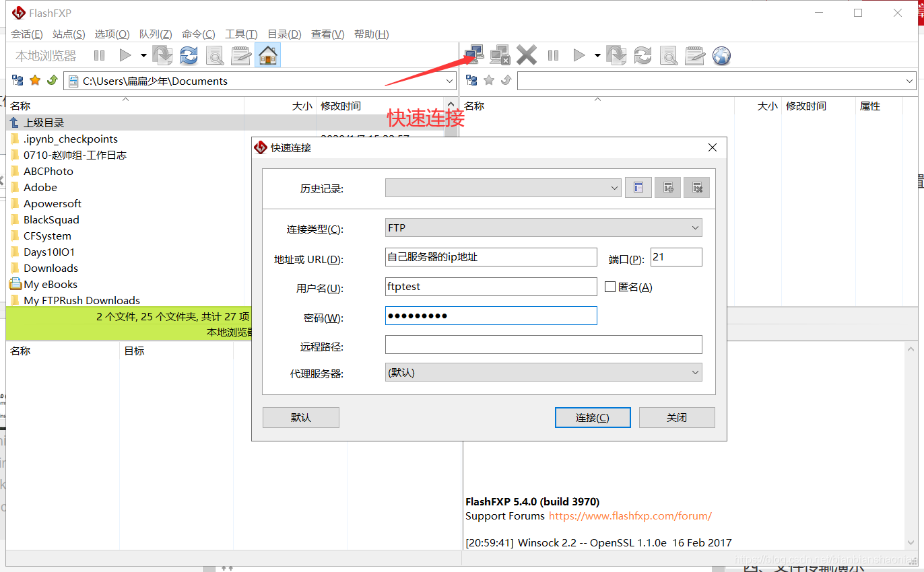Click the remote file search icon
Viewport: 924px width, 572px height.
pyautogui.click(x=669, y=55)
